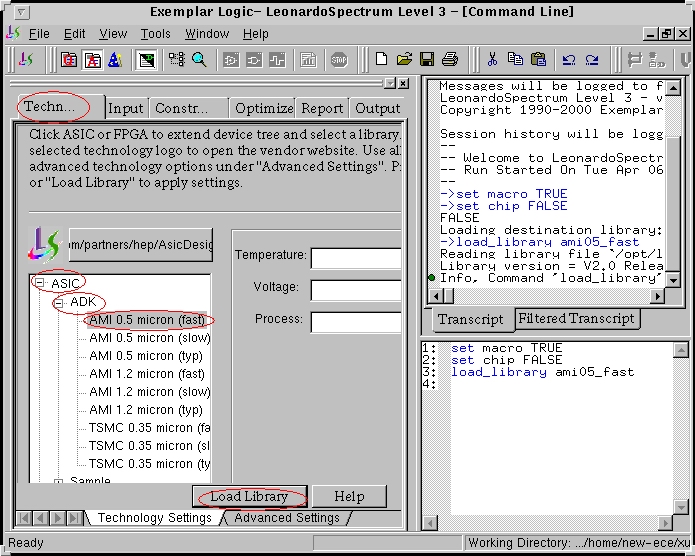Click the vendor website path button
The width and height of the screenshot is (695, 556).
(x=141, y=245)
